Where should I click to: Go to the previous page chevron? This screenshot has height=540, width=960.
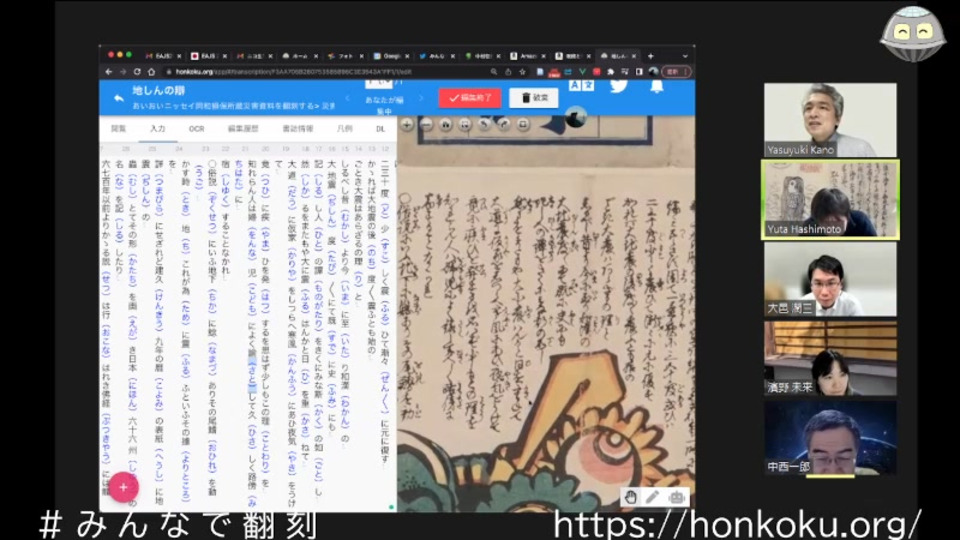point(347,98)
